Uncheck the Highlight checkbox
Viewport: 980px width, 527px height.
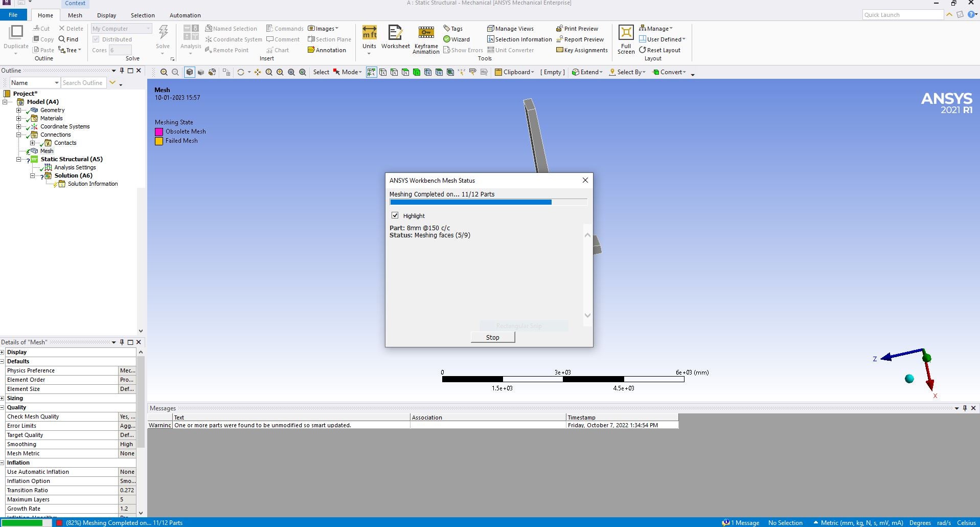[x=395, y=215]
